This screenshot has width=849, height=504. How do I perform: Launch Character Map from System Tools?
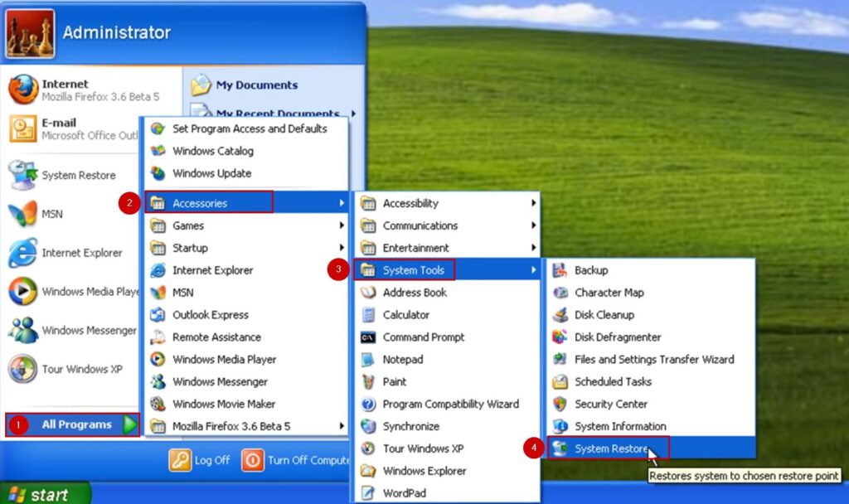[651, 293]
